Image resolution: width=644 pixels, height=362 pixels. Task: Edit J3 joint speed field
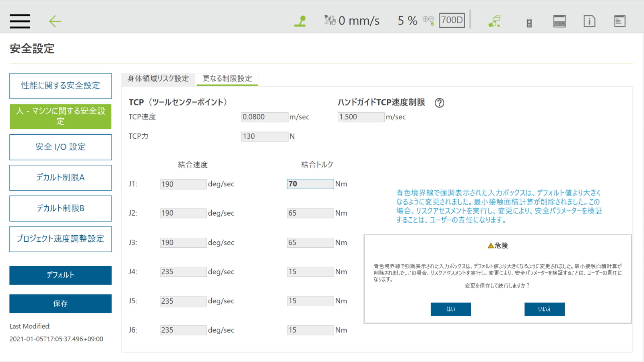(x=183, y=243)
